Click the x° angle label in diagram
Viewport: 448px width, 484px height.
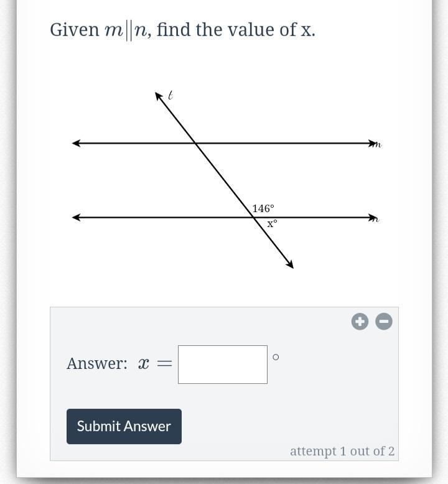(272, 223)
